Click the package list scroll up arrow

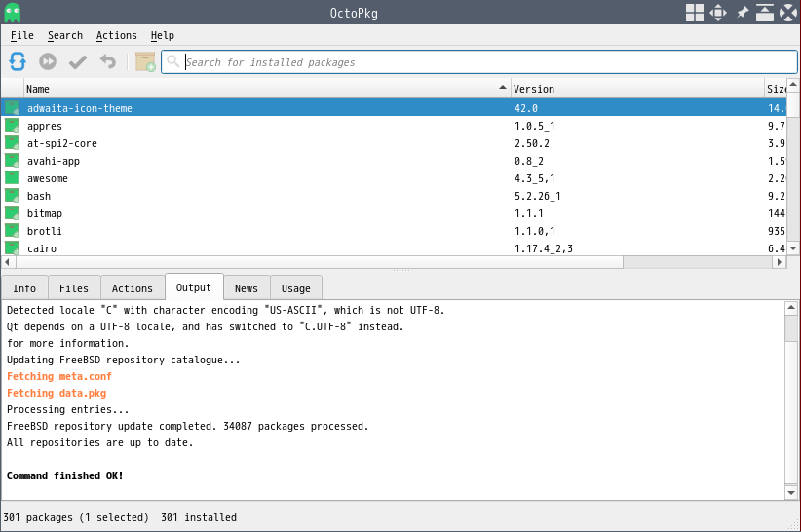click(793, 84)
